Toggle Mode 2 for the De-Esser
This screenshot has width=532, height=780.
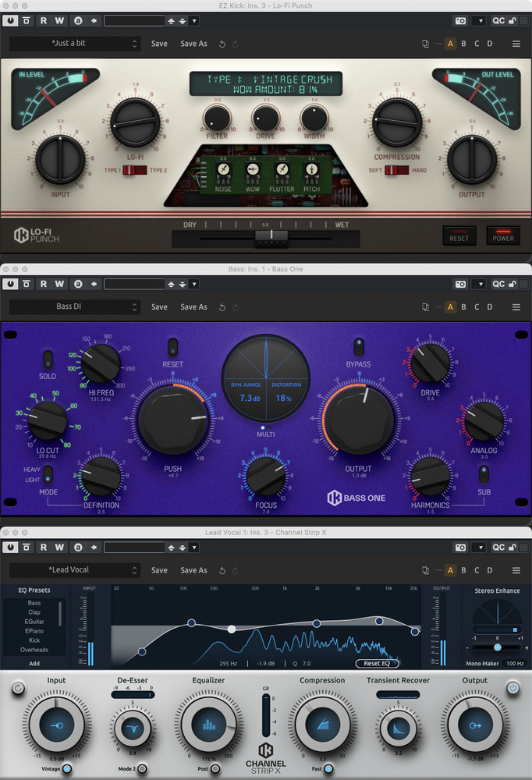142,768
